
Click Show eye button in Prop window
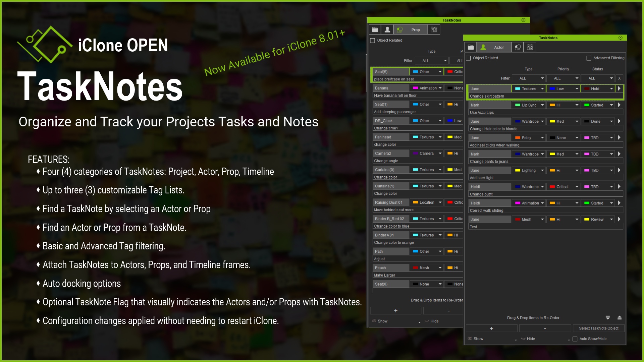[380, 321]
